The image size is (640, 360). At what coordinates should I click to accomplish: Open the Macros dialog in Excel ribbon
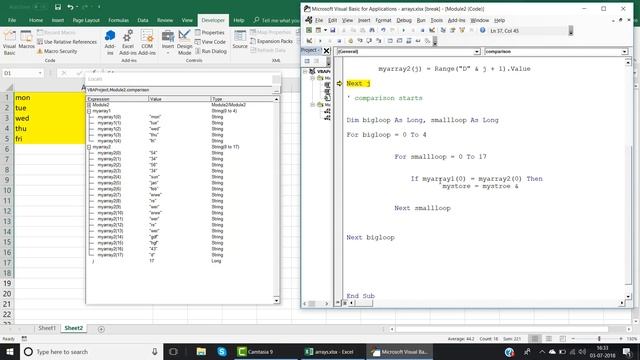coord(26,40)
